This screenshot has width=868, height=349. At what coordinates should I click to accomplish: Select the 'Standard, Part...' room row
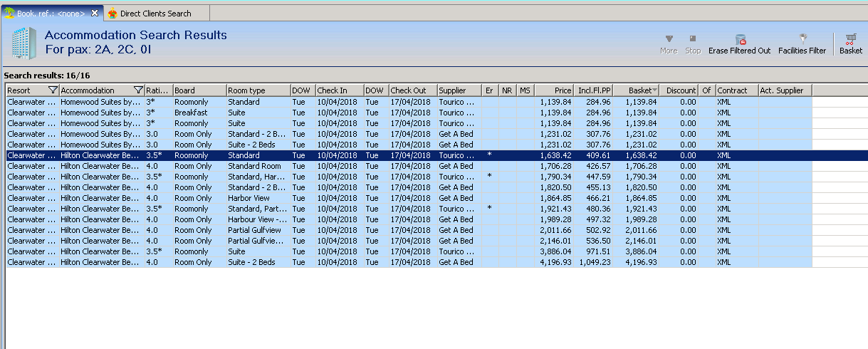[409, 209]
